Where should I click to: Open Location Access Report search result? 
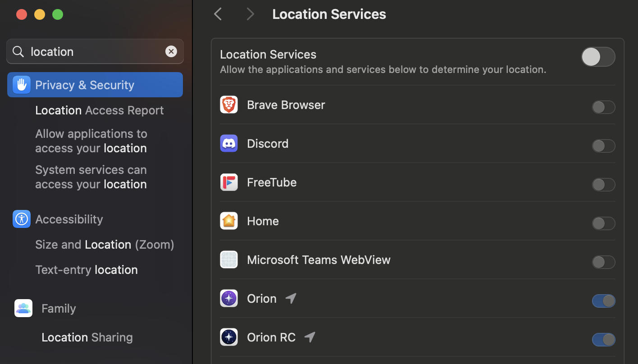[x=99, y=110]
